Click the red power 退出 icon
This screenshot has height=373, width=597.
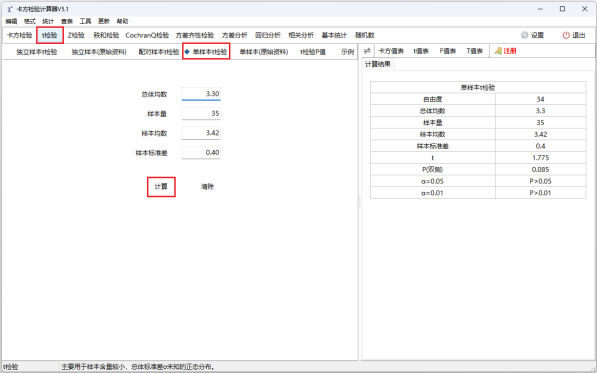pos(566,35)
